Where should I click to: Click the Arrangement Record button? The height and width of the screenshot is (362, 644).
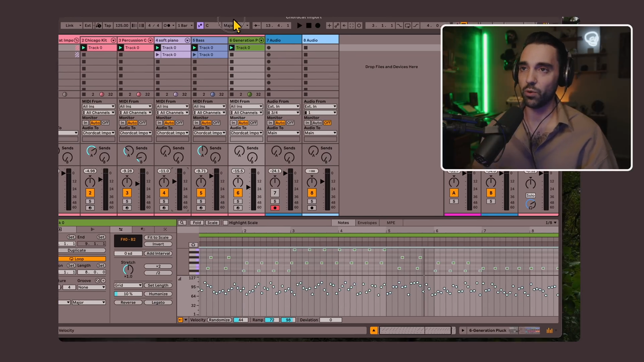(318, 25)
